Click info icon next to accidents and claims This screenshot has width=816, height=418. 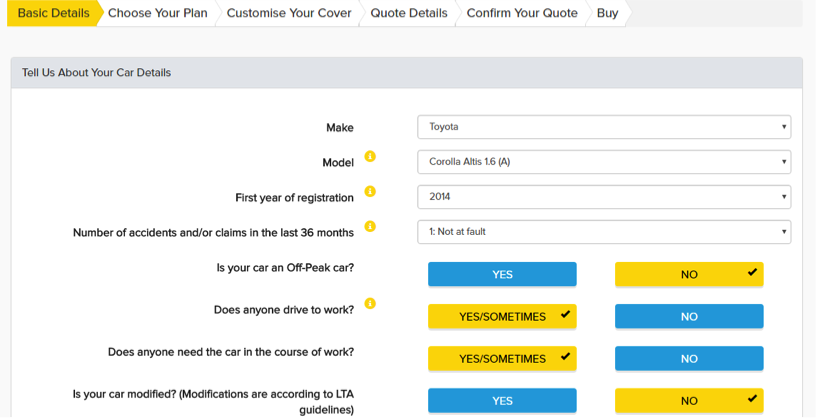[370, 227]
